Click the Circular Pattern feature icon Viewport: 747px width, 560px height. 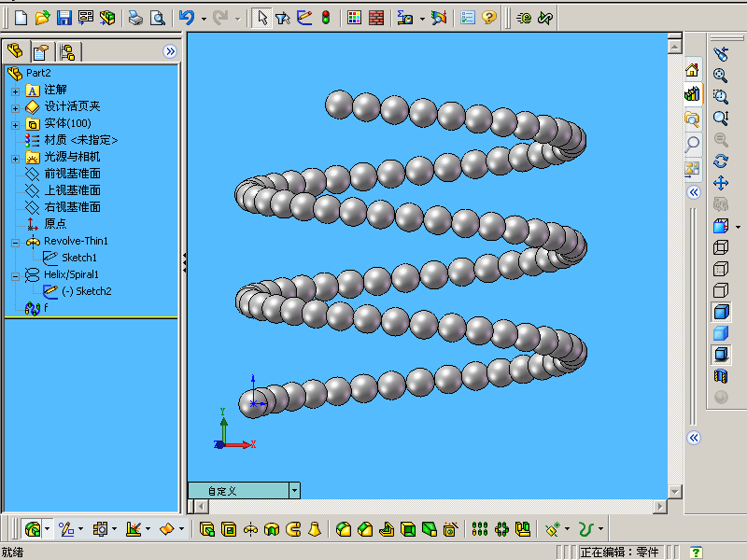pos(501,529)
